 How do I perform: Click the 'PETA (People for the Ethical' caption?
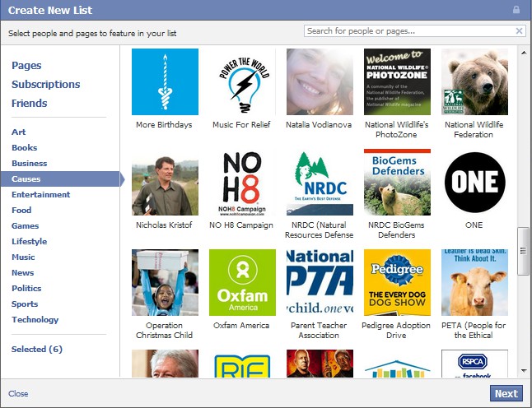click(474, 331)
